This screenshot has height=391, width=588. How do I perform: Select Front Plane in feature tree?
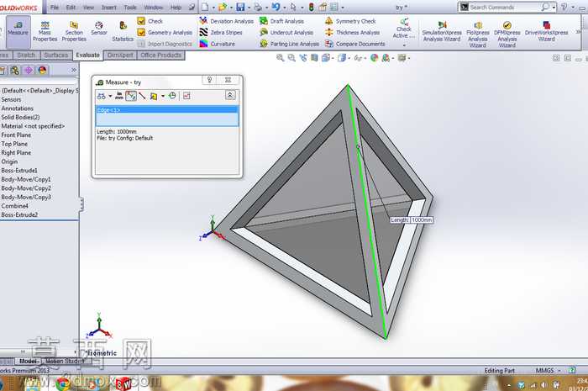(16, 135)
